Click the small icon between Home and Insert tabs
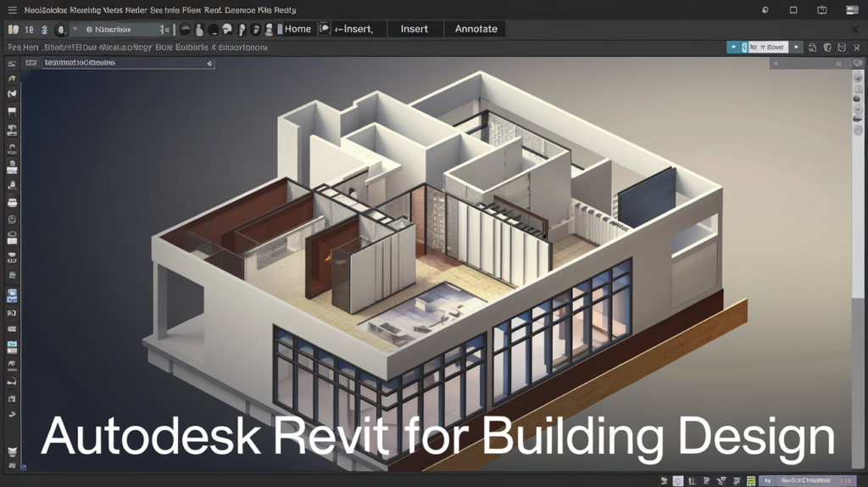Viewport: 868px width, 487px height. 324,29
